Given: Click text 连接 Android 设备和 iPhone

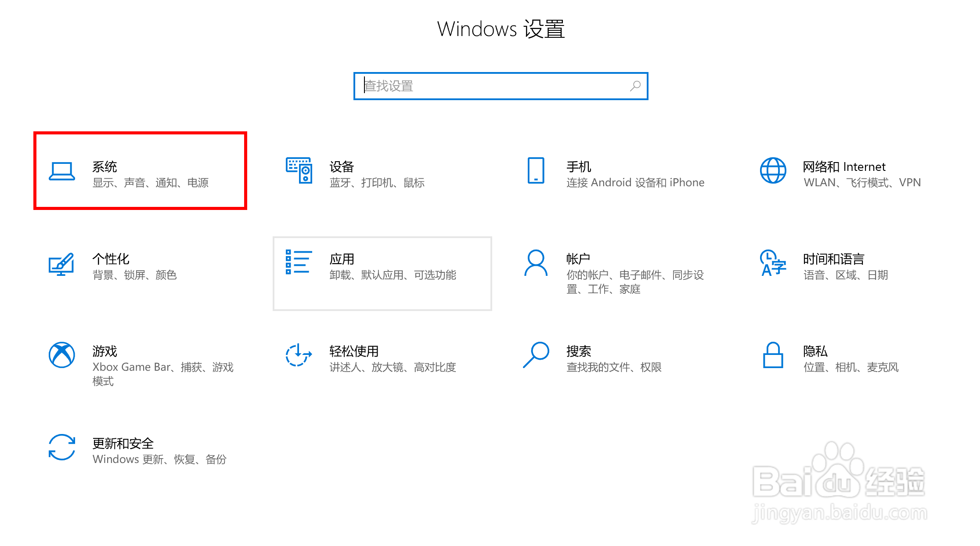Looking at the screenshot, I should (635, 183).
